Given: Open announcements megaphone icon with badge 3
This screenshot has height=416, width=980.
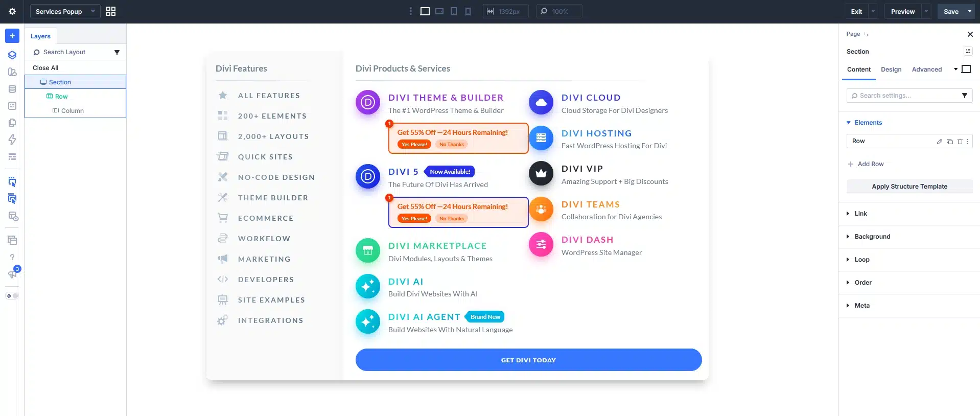Looking at the screenshot, I should [12, 274].
